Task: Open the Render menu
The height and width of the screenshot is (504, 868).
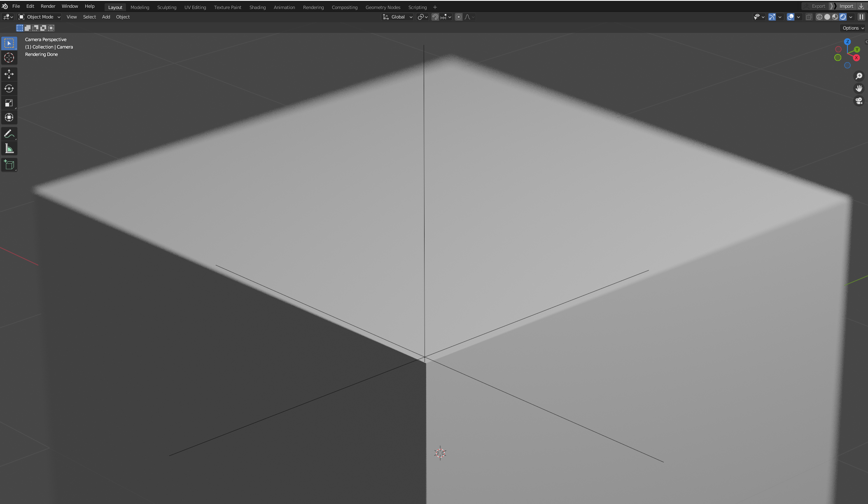Action: (48, 6)
